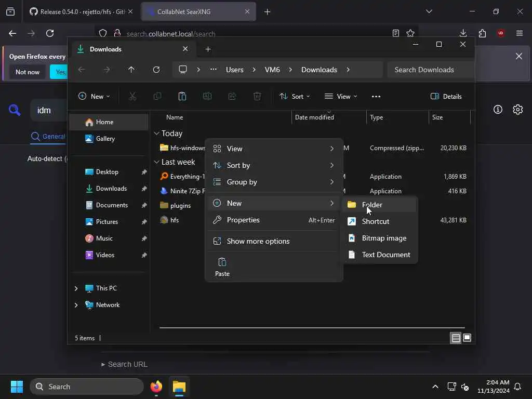
Task: Select the plugins folder
Action: coord(180,205)
